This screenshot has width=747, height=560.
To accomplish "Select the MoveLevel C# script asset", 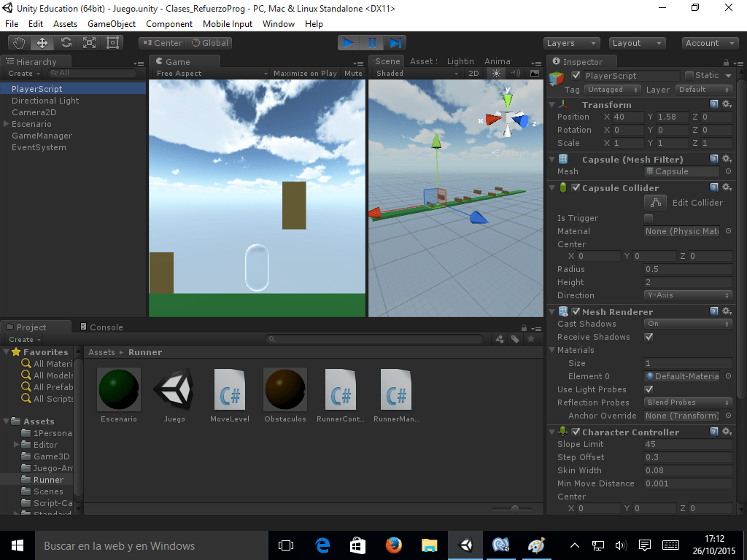I will click(230, 395).
